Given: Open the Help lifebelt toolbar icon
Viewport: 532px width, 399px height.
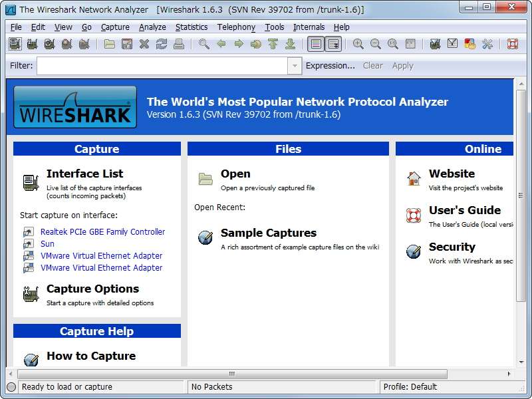Looking at the screenshot, I should [512, 43].
